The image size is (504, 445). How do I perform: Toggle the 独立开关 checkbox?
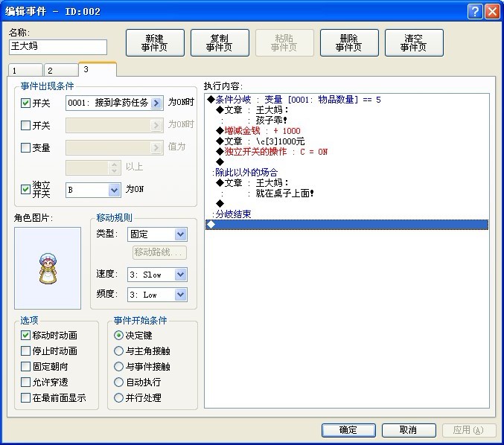click(x=25, y=189)
